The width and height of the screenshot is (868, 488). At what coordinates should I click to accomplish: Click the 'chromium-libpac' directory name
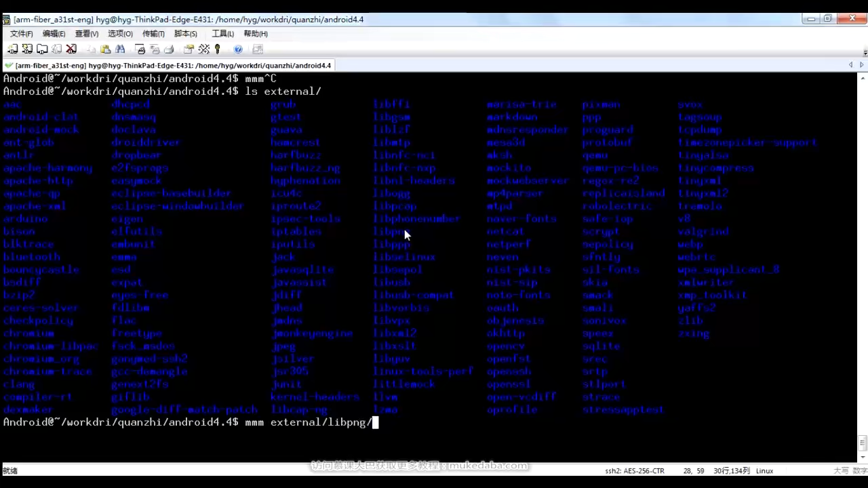[51, 346]
